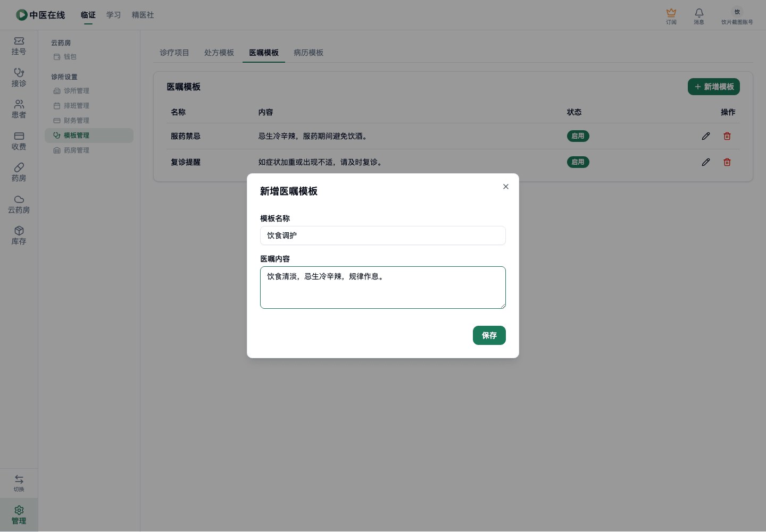Delete the 服药禁忌 template with trash icon
Screen dimensions: 766x532
727,136
